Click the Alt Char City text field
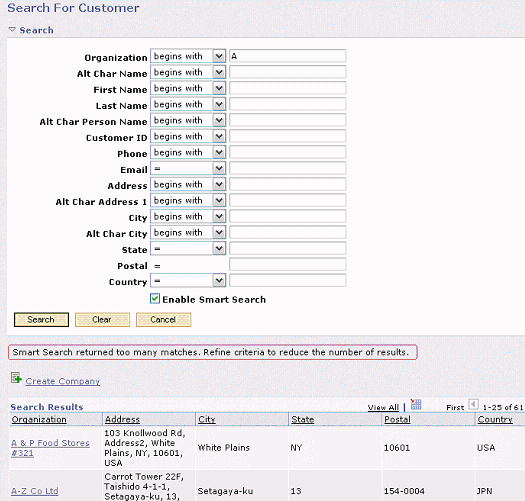The width and height of the screenshot is (525, 501). coord(288,232)
